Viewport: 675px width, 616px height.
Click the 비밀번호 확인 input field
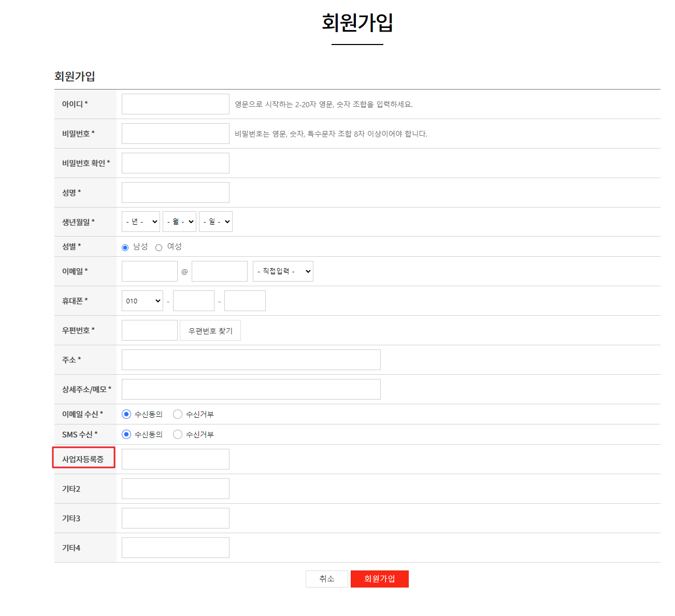(x=175, y=163)
